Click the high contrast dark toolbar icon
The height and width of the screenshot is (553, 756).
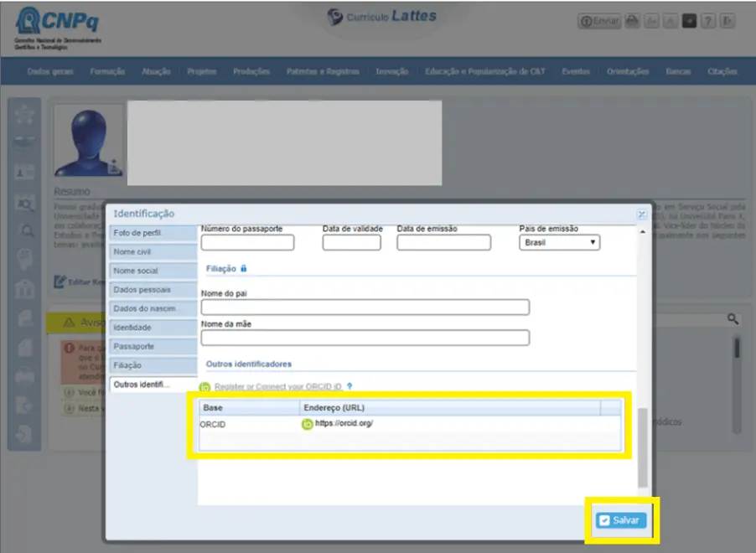689,22
